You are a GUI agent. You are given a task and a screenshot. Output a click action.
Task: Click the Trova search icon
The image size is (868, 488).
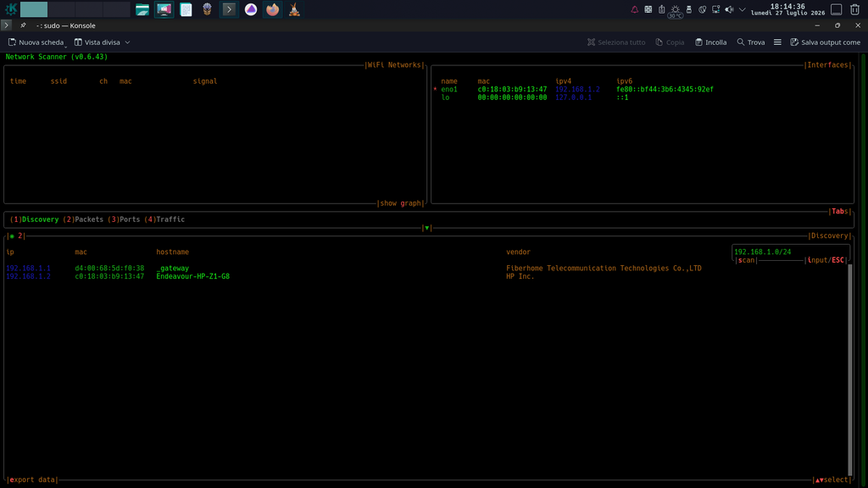coord(741,42)
